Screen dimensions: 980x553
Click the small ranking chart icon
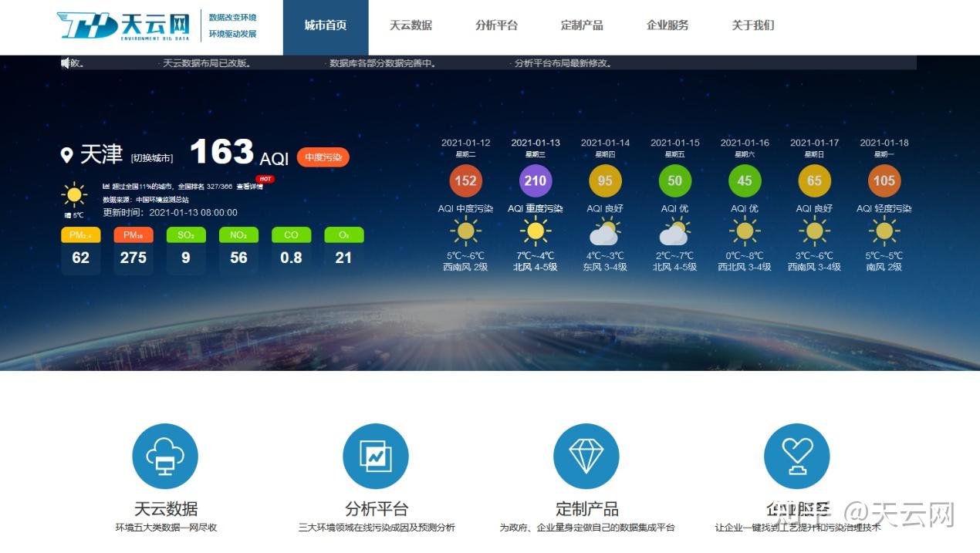tap(106, 187)
